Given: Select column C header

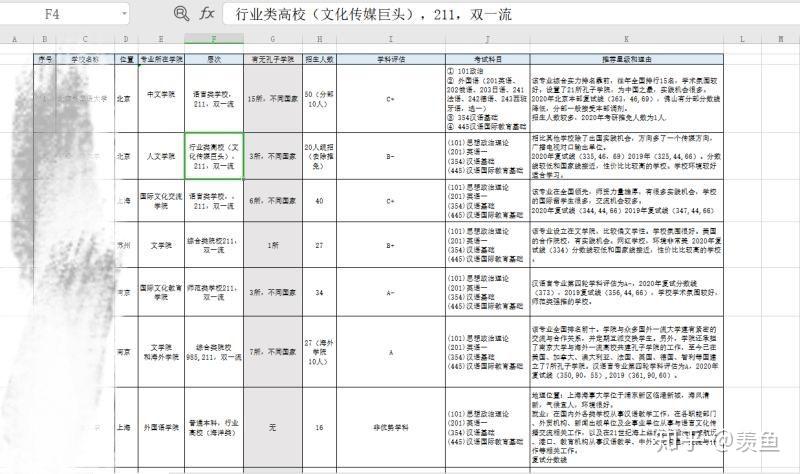Looking at the screenshot, I should click(85, 39).
